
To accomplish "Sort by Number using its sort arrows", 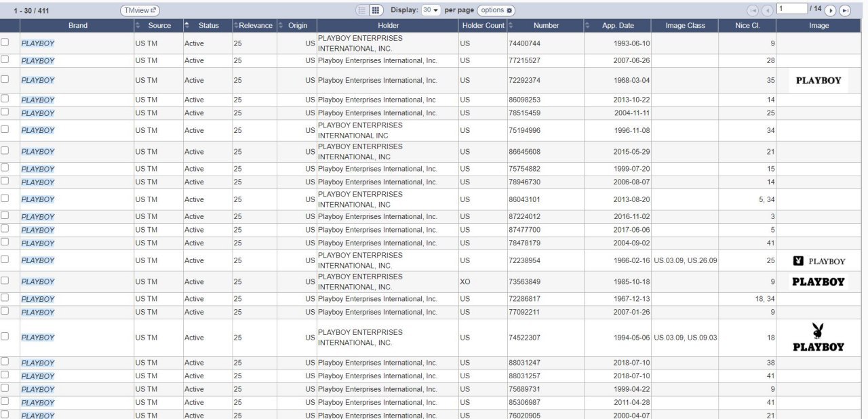I will click(x=511, y=25).
